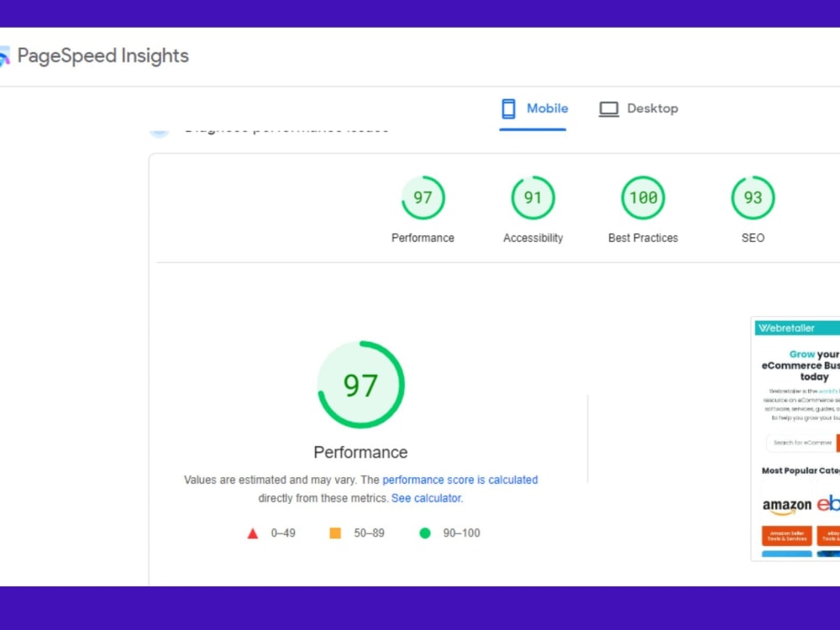Image resolution: width=840 pixels, height=630 pixels.
Task: Select the Performance 97 score gauge
Action: (423, 197)
